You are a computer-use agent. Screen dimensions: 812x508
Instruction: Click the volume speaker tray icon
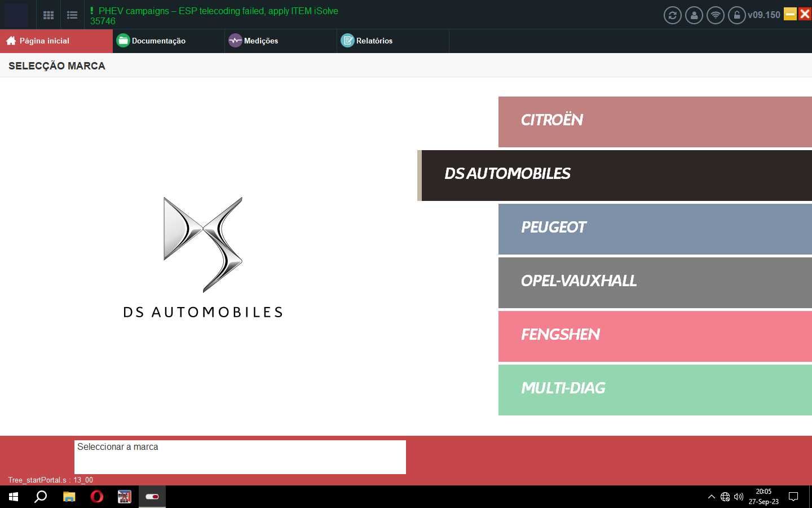pyautogui.click(x=739, y=497)
